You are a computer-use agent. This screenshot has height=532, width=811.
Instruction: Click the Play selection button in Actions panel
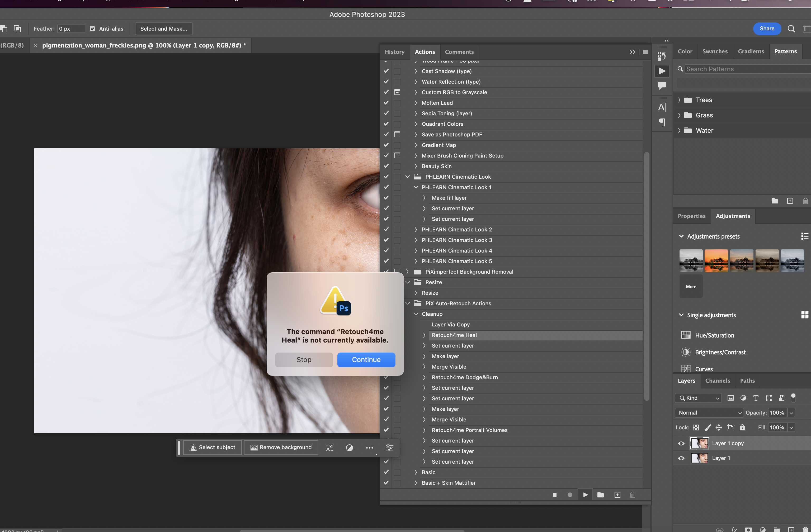click(585, 495)
